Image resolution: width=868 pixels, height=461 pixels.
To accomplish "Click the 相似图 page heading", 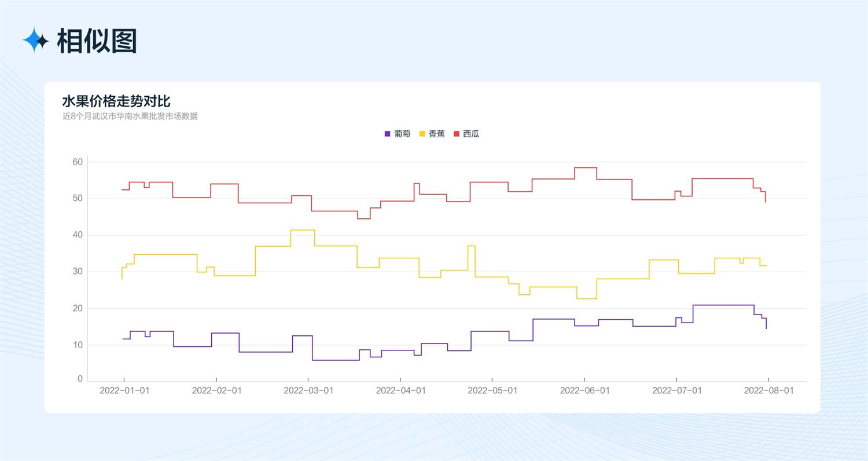I will (97, 41).
